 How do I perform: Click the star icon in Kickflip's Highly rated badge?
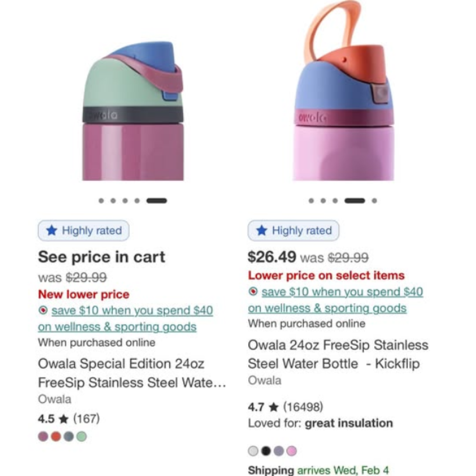tap(262, 231)
